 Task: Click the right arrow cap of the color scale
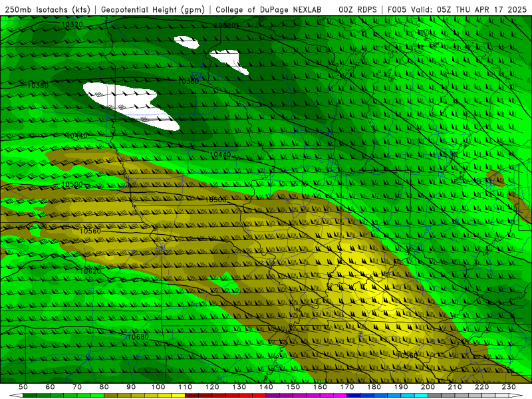[x=516, y=396]
